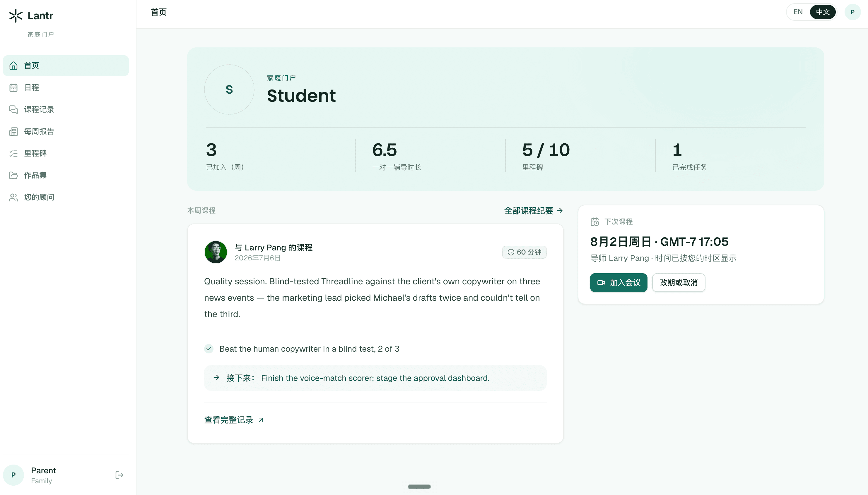
Task: Click the logout icon next to Parent
Action: (x=119, y=475)
